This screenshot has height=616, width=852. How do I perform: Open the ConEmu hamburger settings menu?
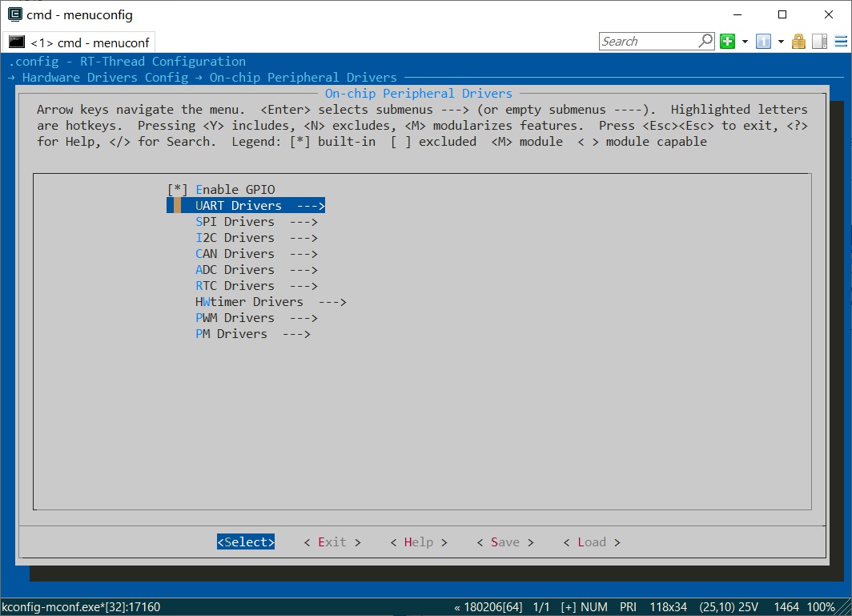[x=839, y=42]
